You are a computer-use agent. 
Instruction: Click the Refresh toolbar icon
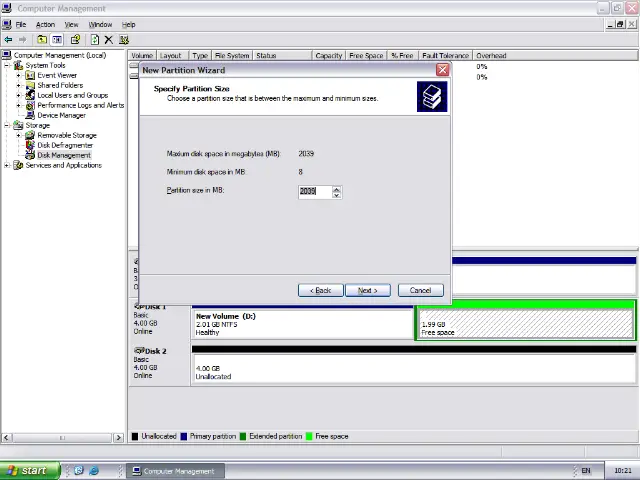coord(94,40)
